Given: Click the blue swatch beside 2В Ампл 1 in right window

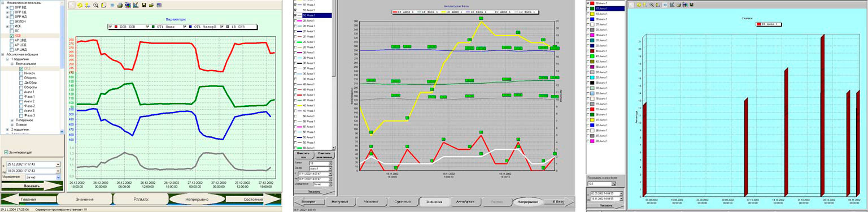Looking at the screenshot, I should click(x=592, y=19).
